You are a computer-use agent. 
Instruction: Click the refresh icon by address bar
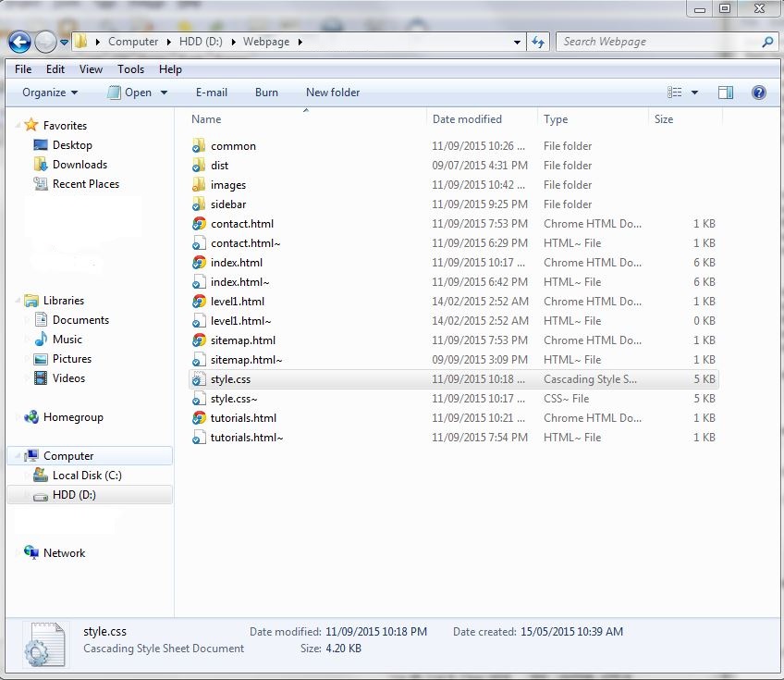pyautogui.click(x=538, y=42)
